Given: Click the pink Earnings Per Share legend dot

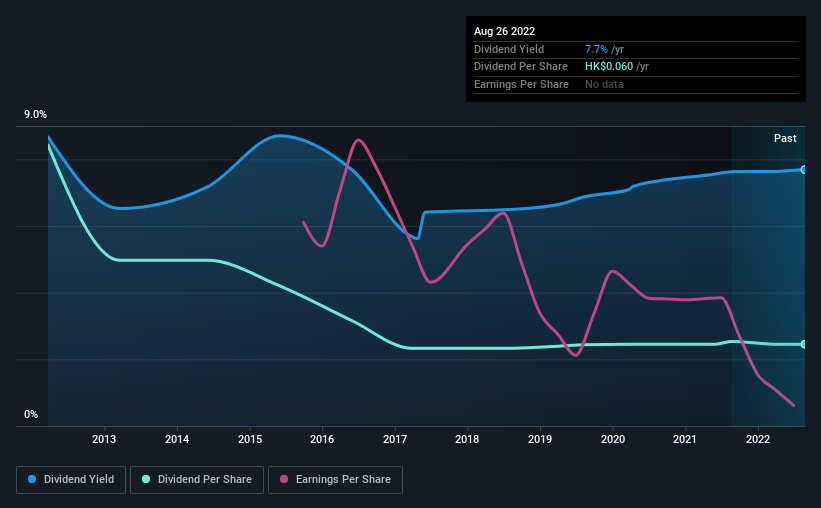Looking at the screenshot, I should click(284, 479).
